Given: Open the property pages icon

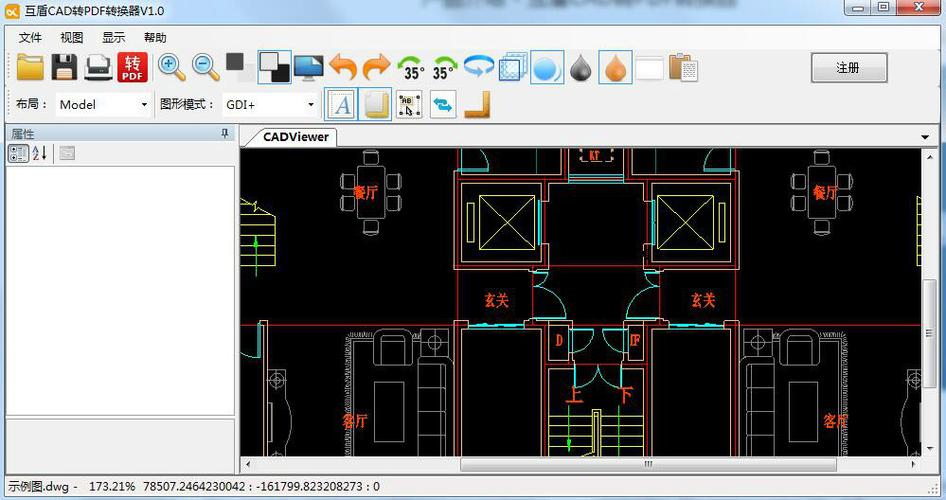Looking at the screenshot, I should 67,153.
